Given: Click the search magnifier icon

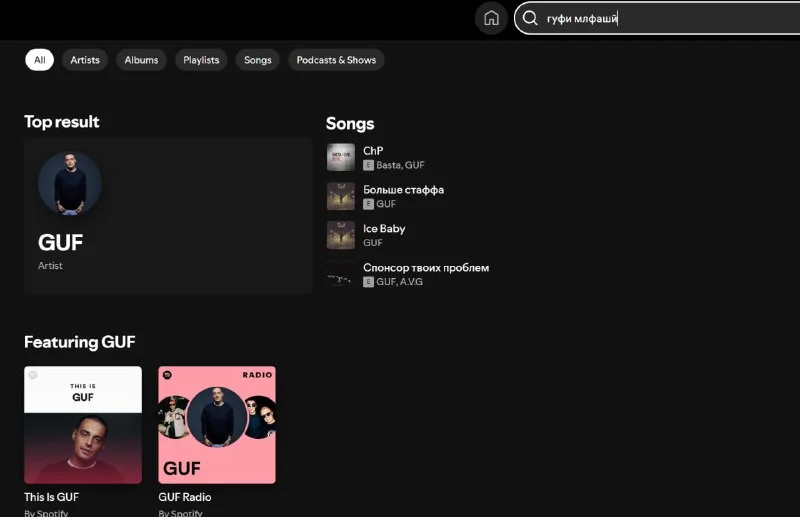Looking at the screenshot, I should (530, 18).
